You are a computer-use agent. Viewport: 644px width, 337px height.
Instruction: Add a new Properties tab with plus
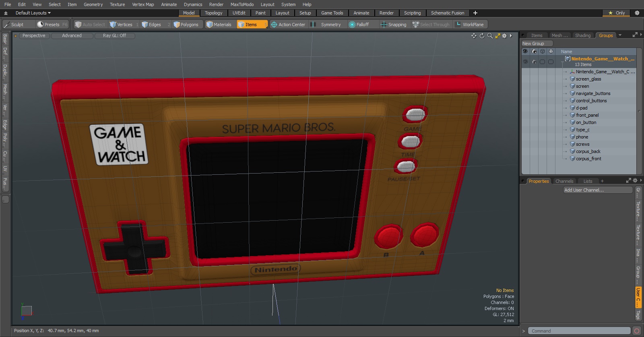point(602,181)
